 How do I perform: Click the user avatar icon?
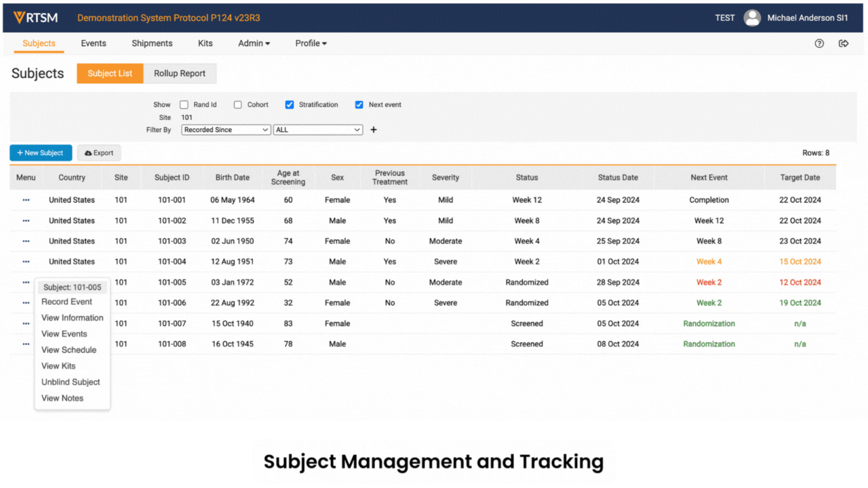(x=752, y=18)
